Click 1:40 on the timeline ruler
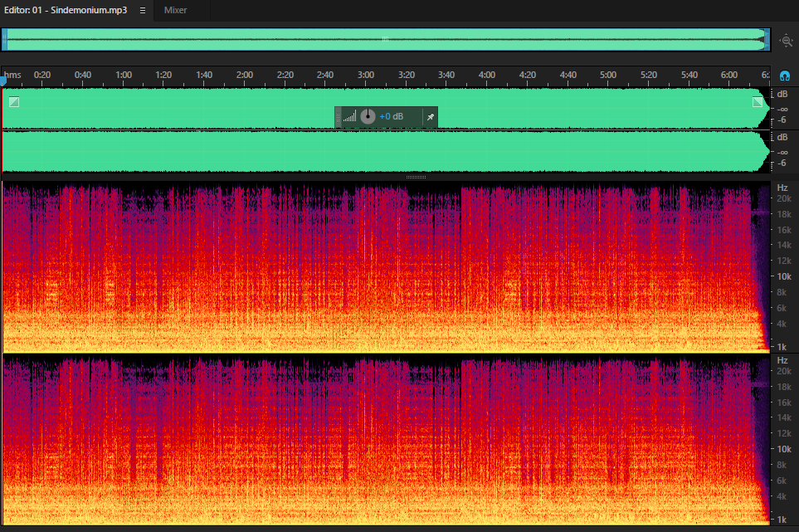The image size is (799, 532). tap(204, 75)
